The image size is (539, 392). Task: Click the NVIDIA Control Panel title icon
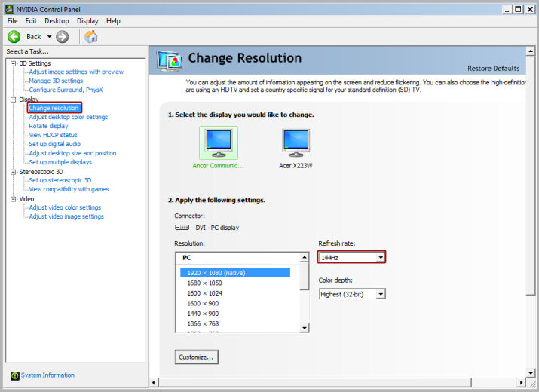10,9
